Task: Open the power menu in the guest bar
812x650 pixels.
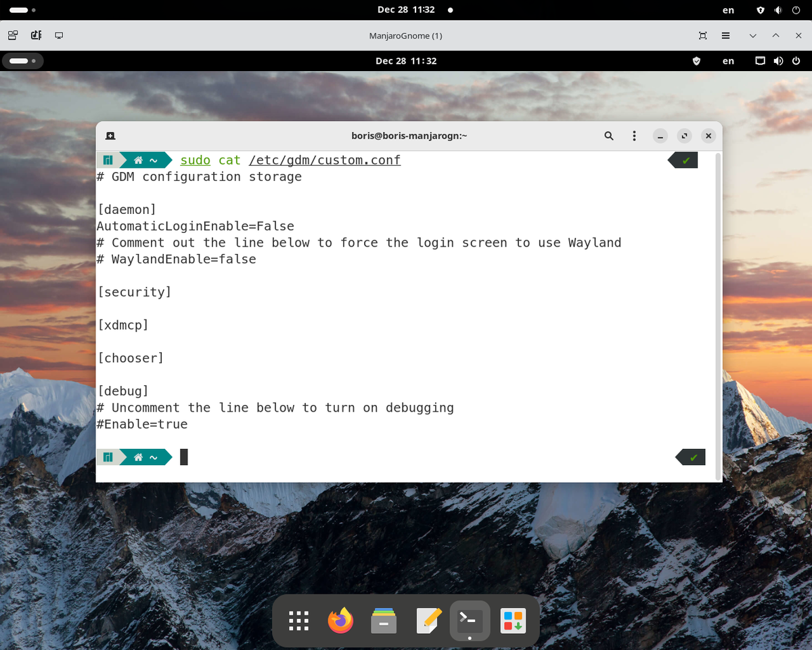Action: [796, 61]
